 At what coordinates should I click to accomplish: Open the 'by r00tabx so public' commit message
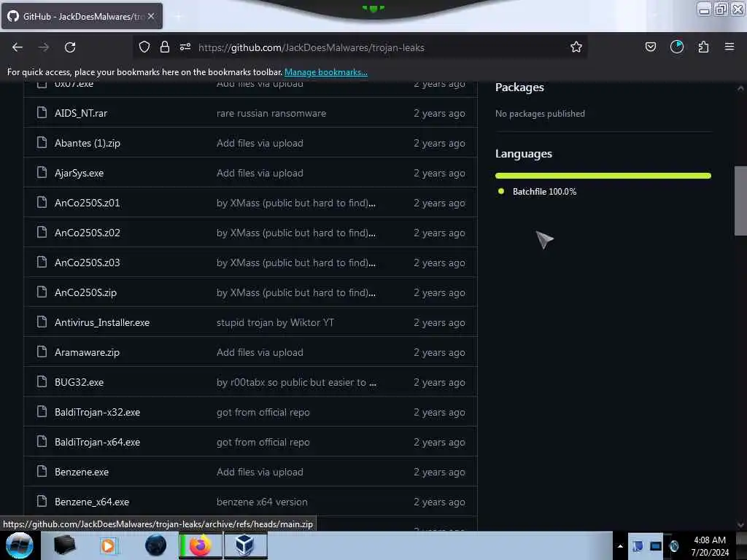point(296,382)
